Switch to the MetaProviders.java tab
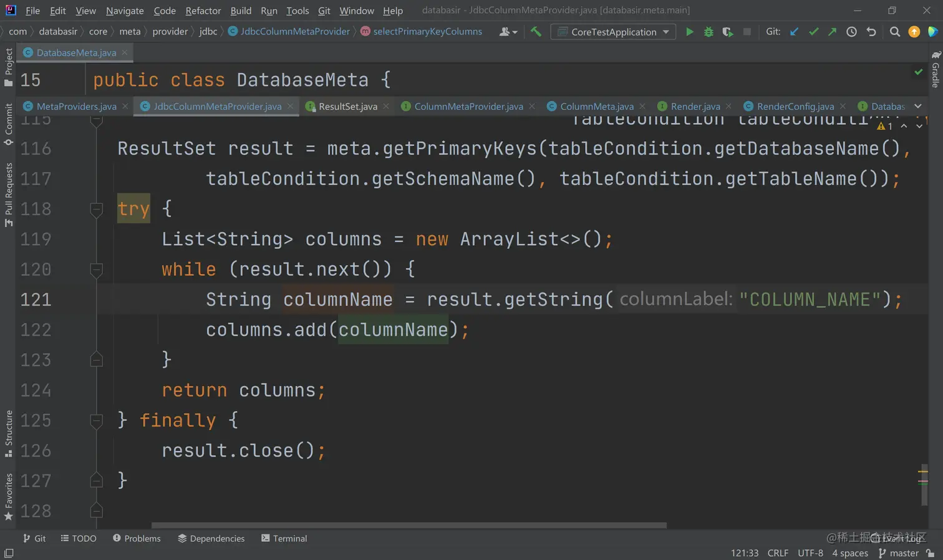Viewport: 943px width, 560px height. point(76,106)
